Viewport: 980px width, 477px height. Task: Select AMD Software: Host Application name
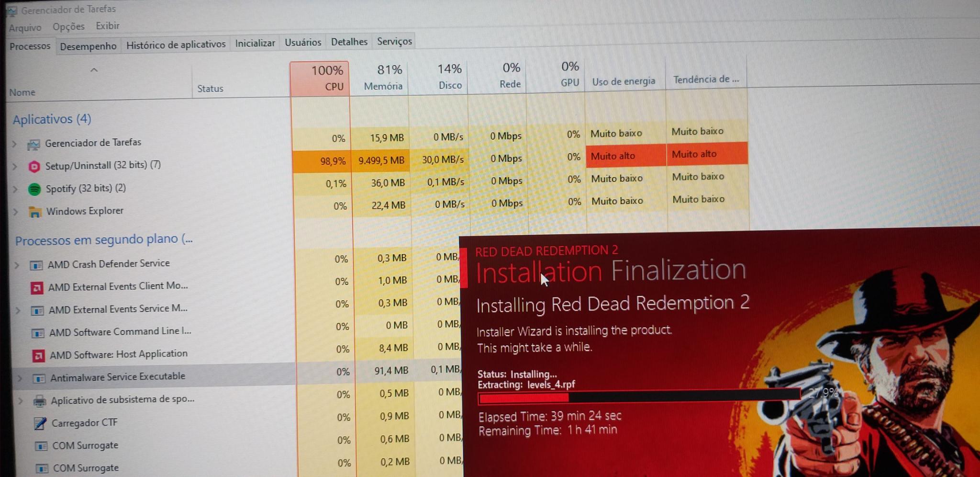click(x=119, y=354)
